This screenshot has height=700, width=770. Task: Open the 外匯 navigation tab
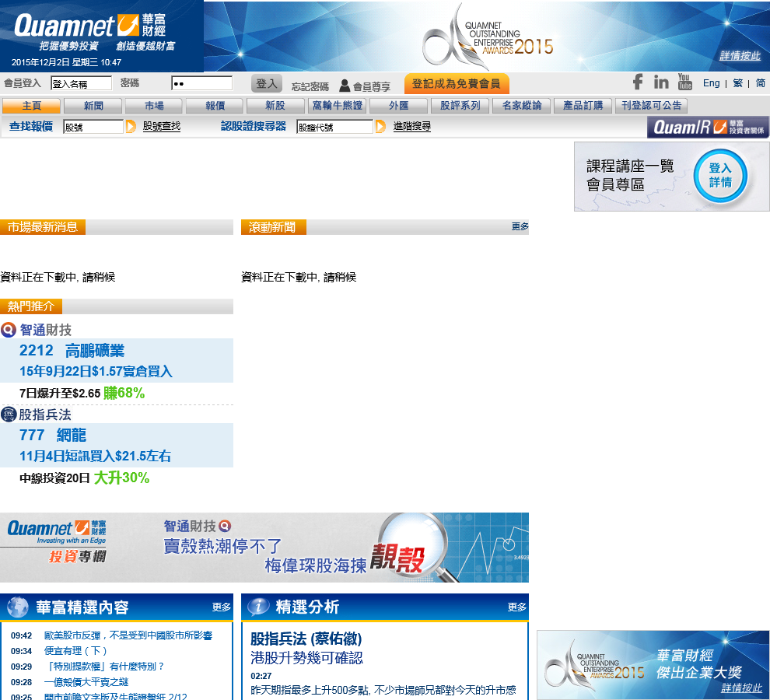point(398,106)
